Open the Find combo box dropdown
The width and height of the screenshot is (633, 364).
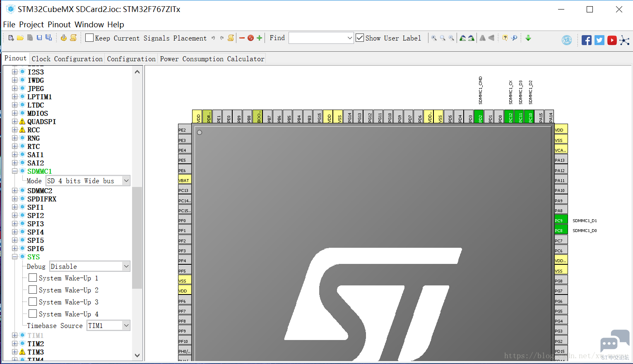click(350, 38)
